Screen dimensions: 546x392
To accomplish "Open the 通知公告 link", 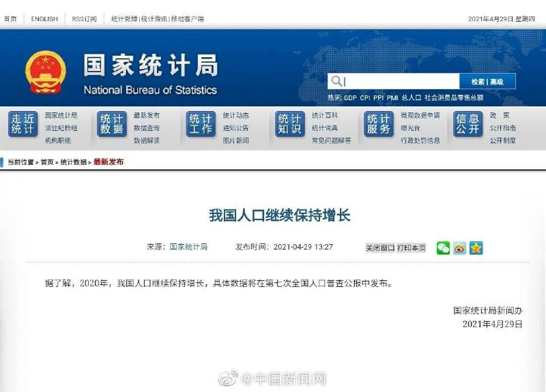I will [x=235, y=128].
